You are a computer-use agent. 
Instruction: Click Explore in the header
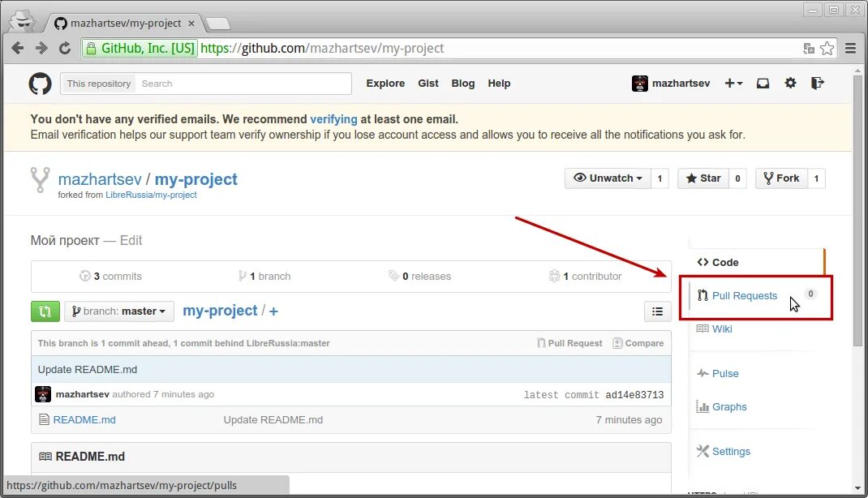pyautogui.click(x=385, y=84)
